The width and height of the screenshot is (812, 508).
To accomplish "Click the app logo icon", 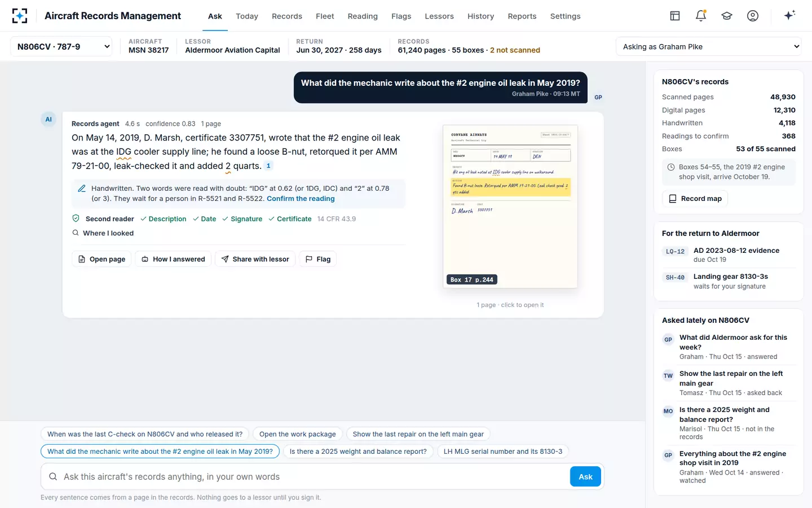I will pyautogui.click(x=20, y=16).
